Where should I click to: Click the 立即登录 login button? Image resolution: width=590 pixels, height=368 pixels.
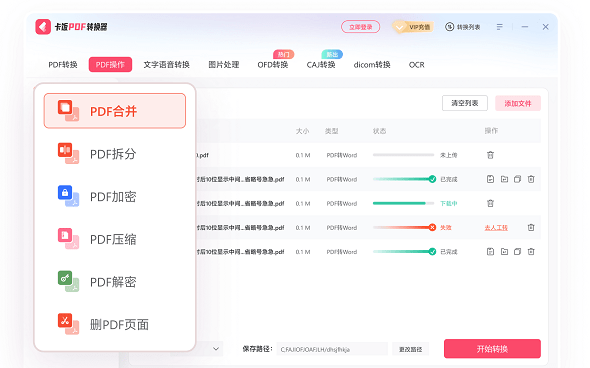coord(360,27)
